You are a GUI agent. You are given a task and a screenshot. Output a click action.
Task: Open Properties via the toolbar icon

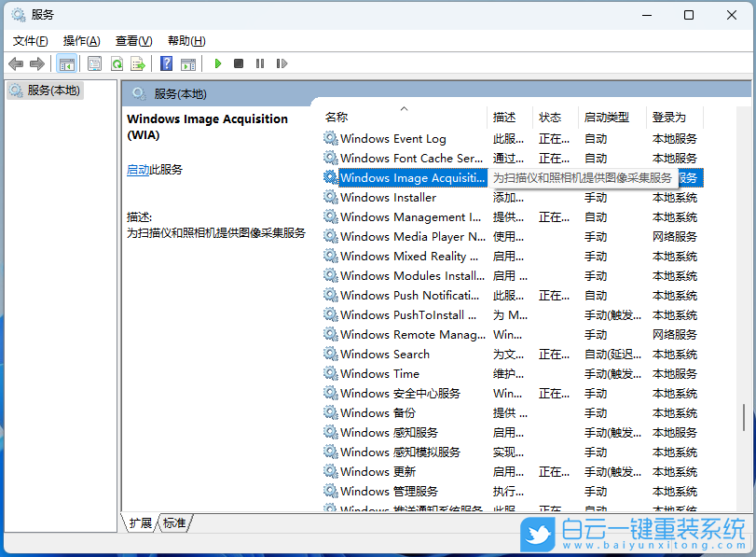(x=94, y=63)
